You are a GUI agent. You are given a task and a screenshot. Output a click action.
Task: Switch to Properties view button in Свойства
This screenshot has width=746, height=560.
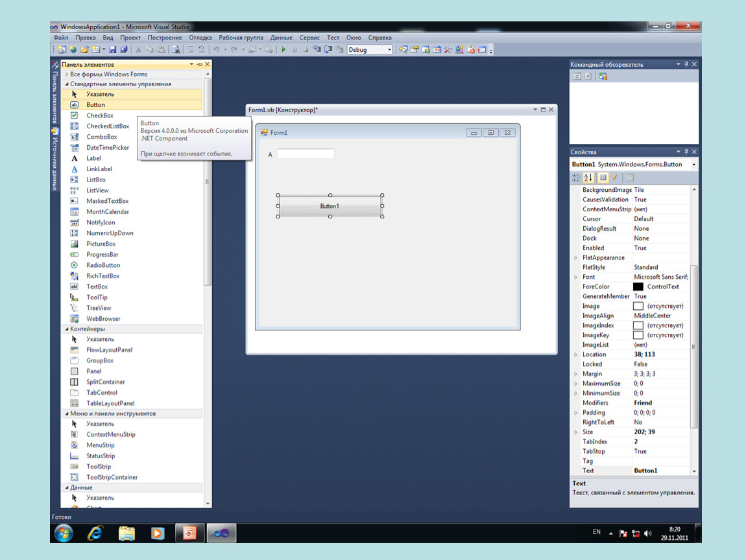603,178
